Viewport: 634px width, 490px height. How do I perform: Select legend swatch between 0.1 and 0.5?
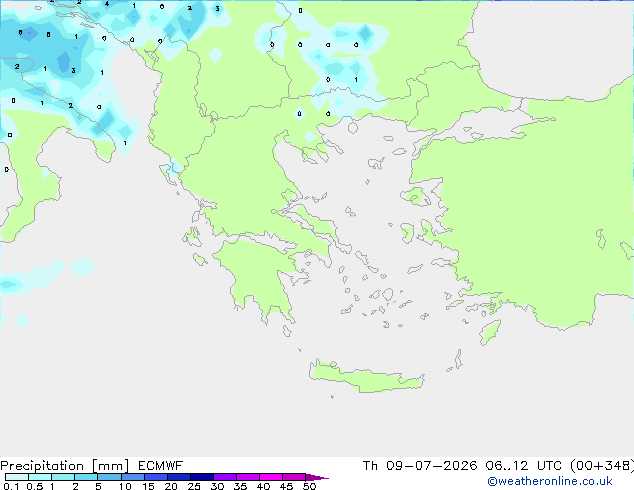(x=17, y=477)
